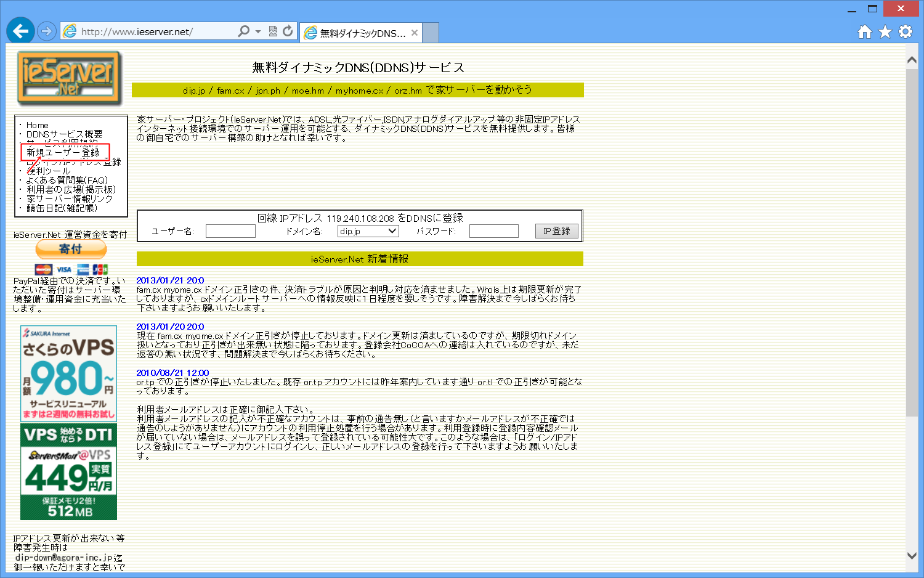
Task: Open the browser tools gear icon
Action: (906, 31)
